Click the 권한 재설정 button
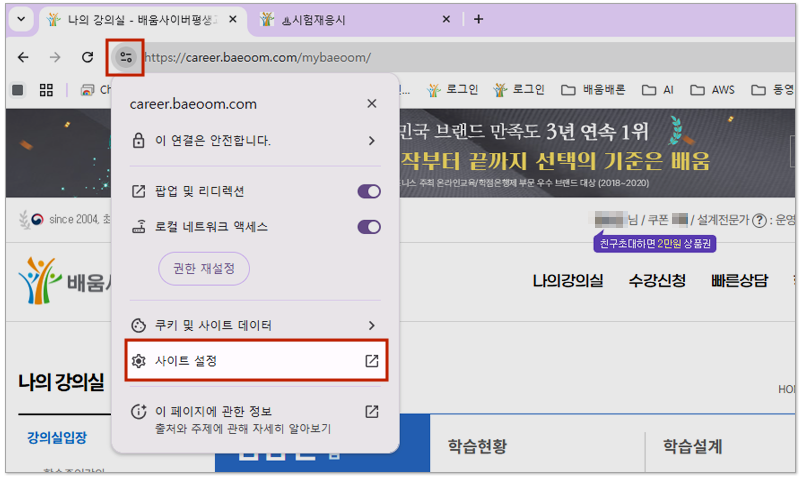This screenshot has height=483, width=800. coord(203,269)
